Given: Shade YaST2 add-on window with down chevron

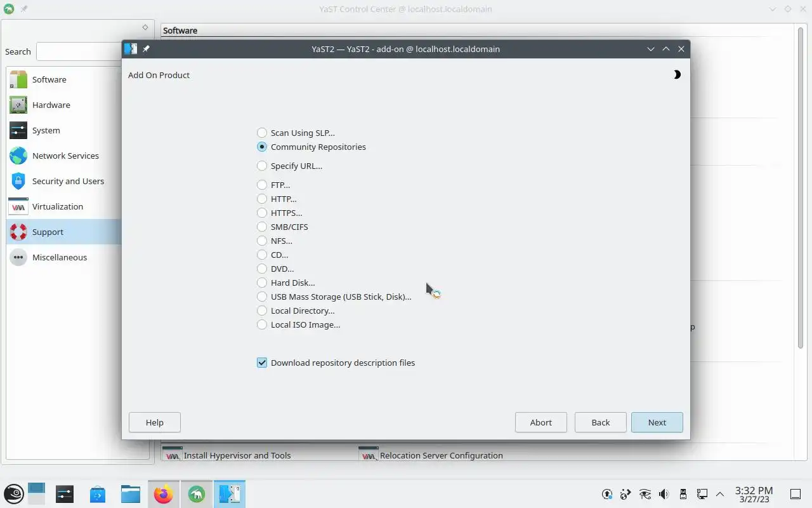Looking at the screenshot, I should (x=651, y=49).
